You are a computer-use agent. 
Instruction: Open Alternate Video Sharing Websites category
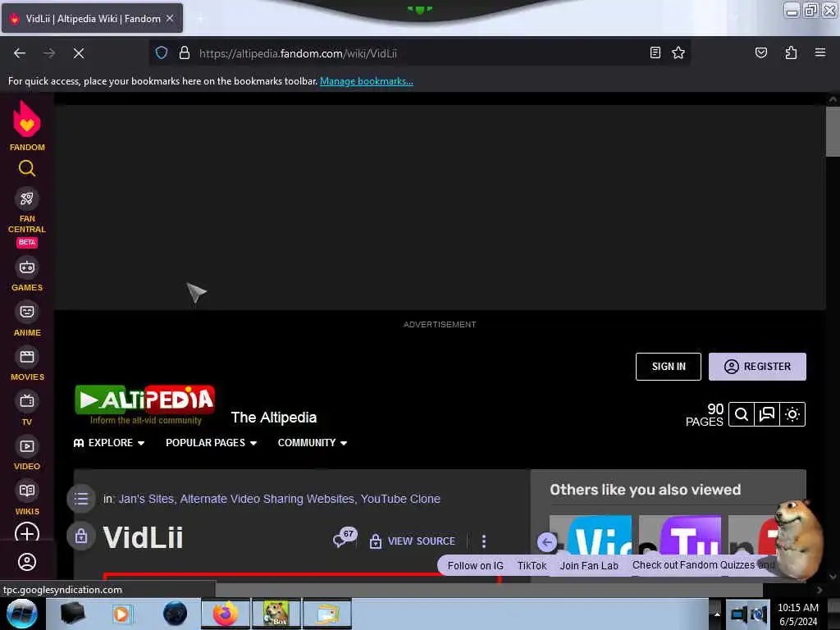click(x=267, y=499)
